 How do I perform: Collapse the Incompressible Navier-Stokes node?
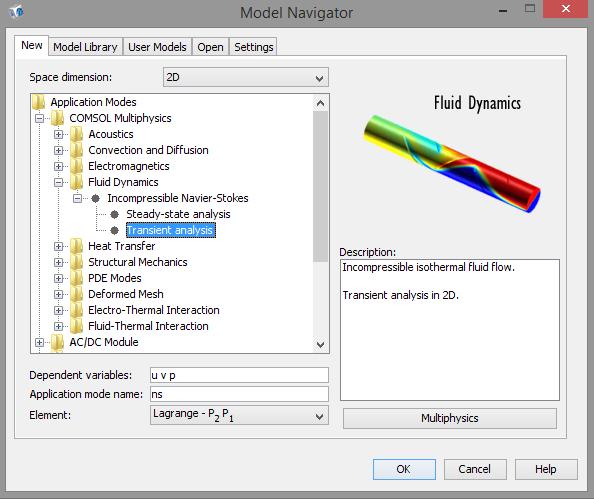tap(77, 199)
